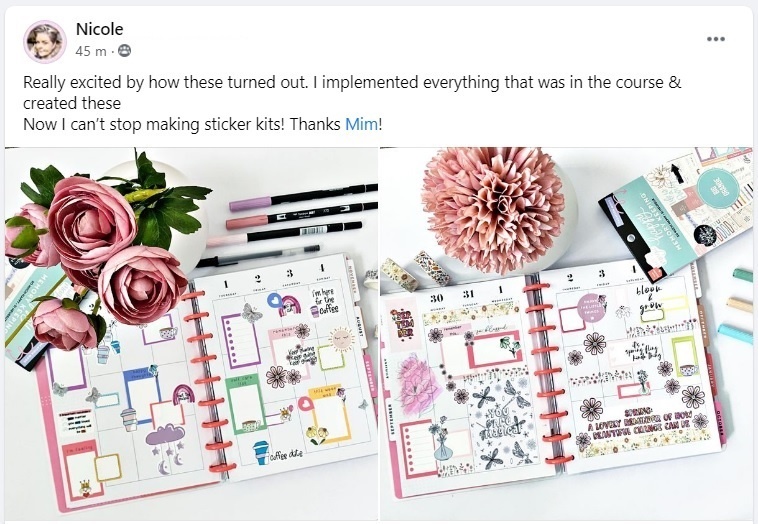Click the 45 m post timestamp
The height and width of the screenshot is (524, 758).
(x=91, y=51)
